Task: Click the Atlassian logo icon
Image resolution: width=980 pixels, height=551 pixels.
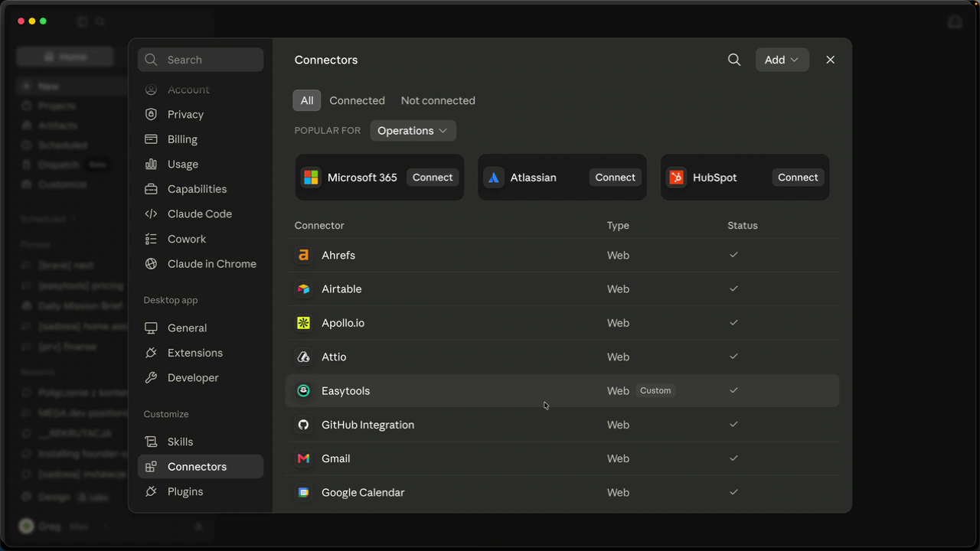Action: pyautogui.click(x=494, y=178)
